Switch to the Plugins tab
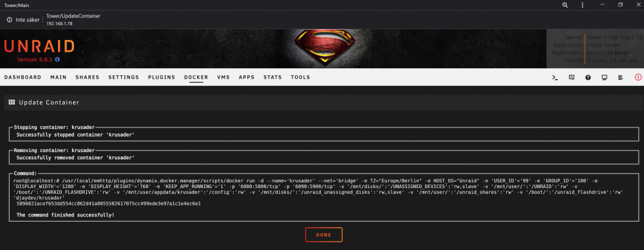The image size is (644, 250). pos(162,77)
